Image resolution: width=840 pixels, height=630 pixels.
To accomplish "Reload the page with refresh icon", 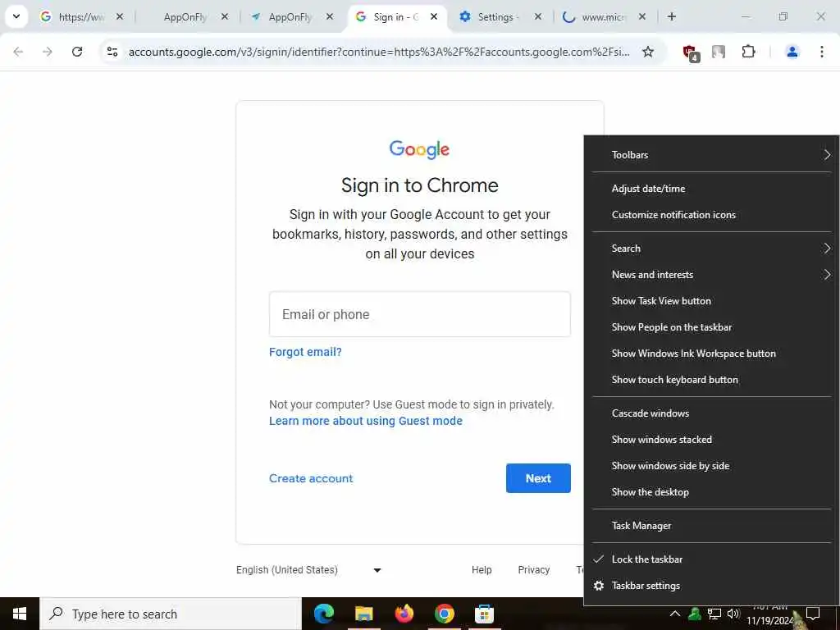I will tap(77, 52).
